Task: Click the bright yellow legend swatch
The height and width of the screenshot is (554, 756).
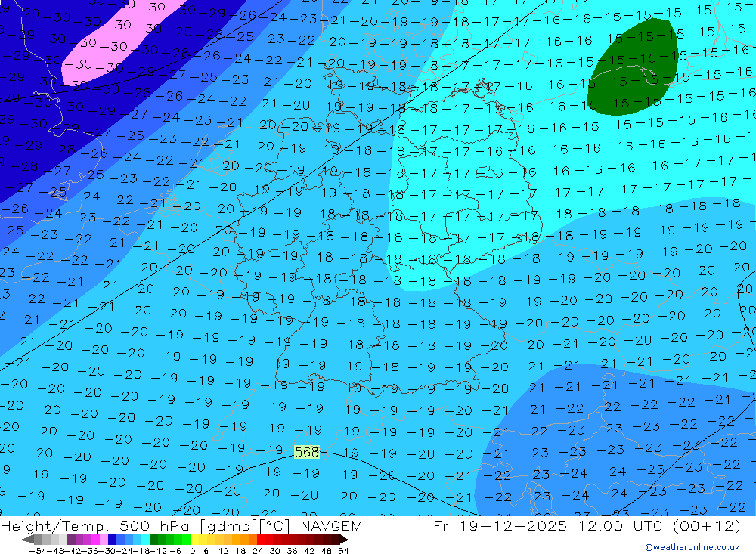Action: click(194, 540)
